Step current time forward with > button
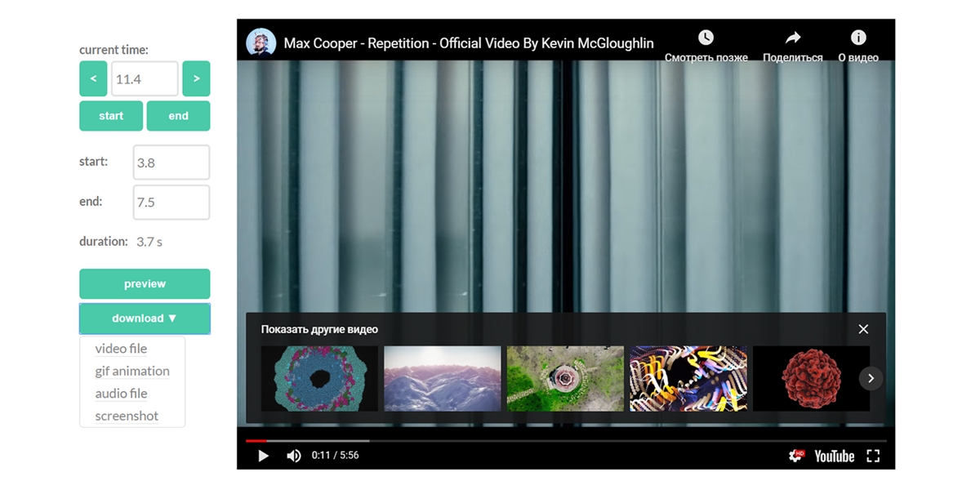980x490 pixels. [196, 78]
